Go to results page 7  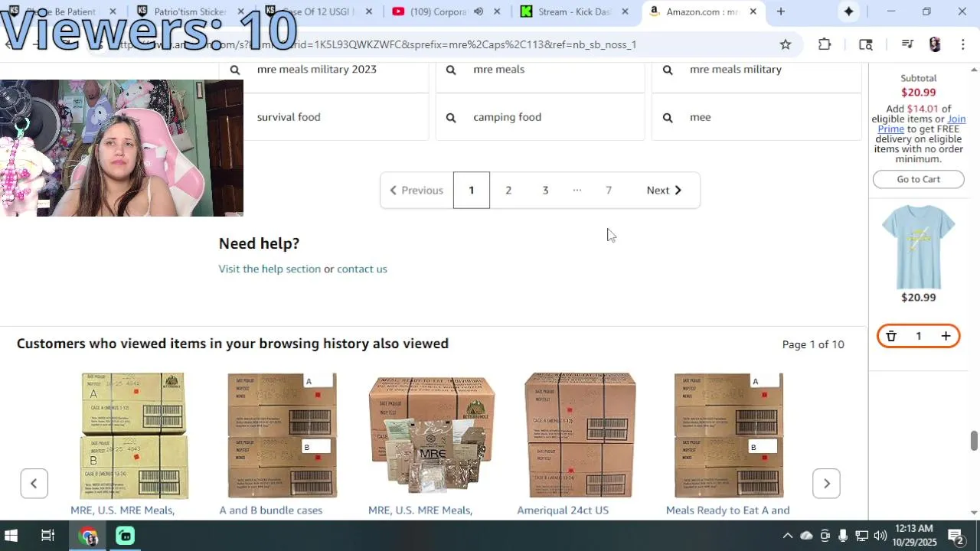click(609, 190)
